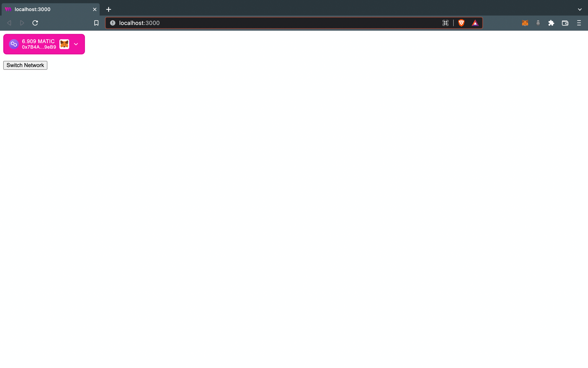The height and width of the screenshot is (368, 588).
Task: Click the Brave rewards triangle icon
Action: (x=475, y=23)
